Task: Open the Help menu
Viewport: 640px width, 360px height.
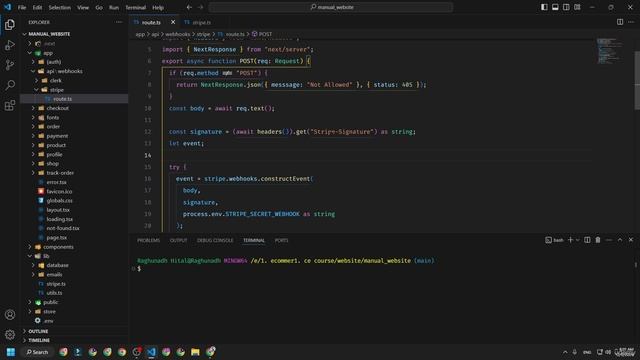Action: pos(158,7)
